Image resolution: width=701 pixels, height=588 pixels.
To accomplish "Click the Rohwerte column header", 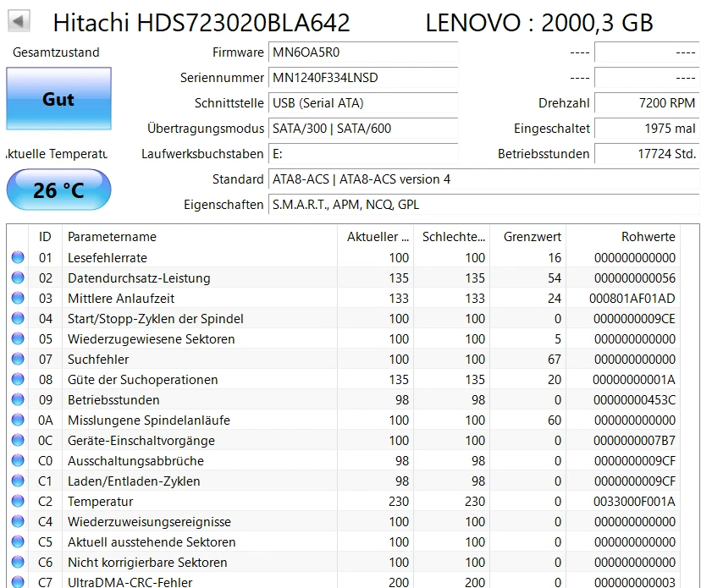I will [x=648, y=237].
